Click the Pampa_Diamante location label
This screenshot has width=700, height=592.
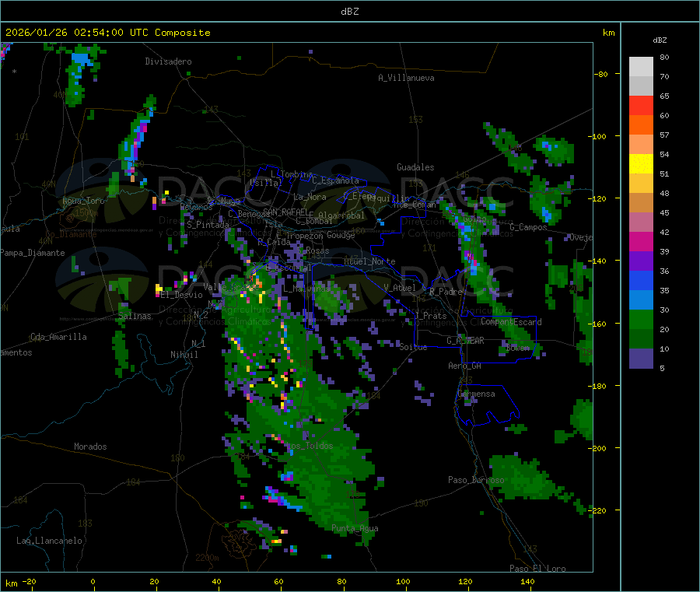point(33,253)
